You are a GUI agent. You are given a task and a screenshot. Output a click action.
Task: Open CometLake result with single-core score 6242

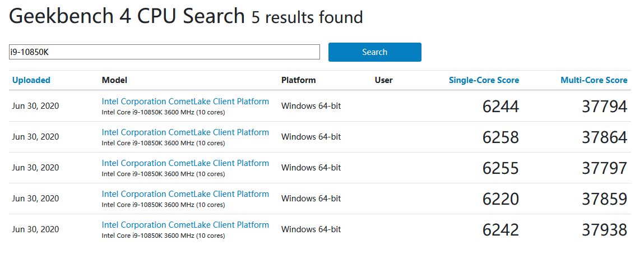point(185,225)
